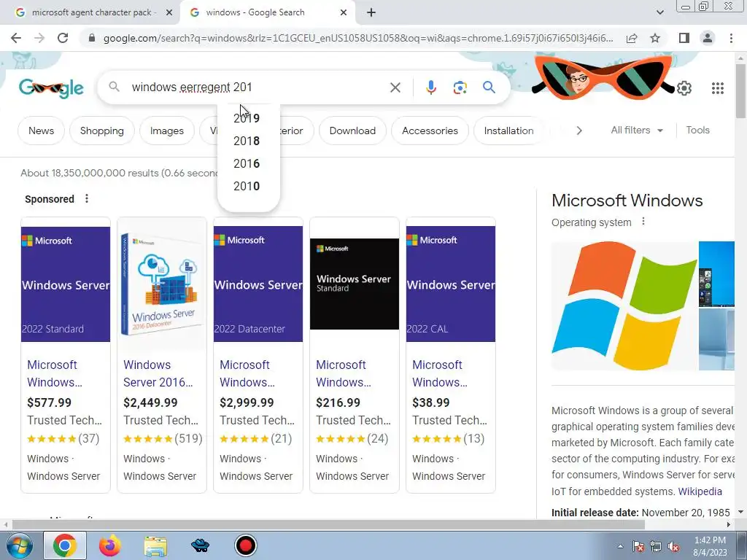Bookmark this page with the star icon
The height and width of the screenshot is (560, 747).
655,38
